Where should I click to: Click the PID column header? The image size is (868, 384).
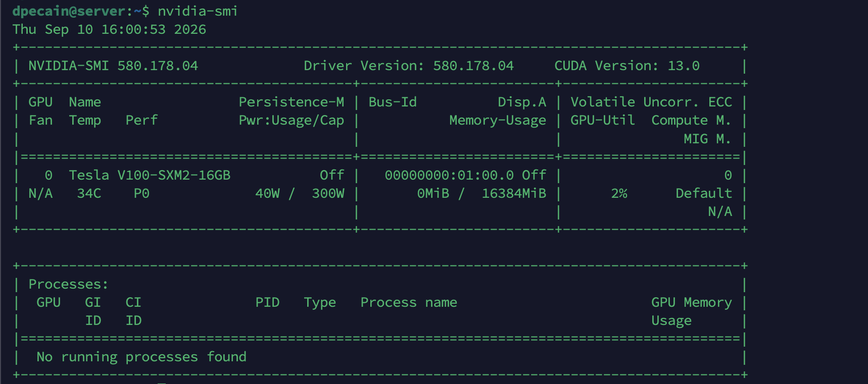point(267,302)
